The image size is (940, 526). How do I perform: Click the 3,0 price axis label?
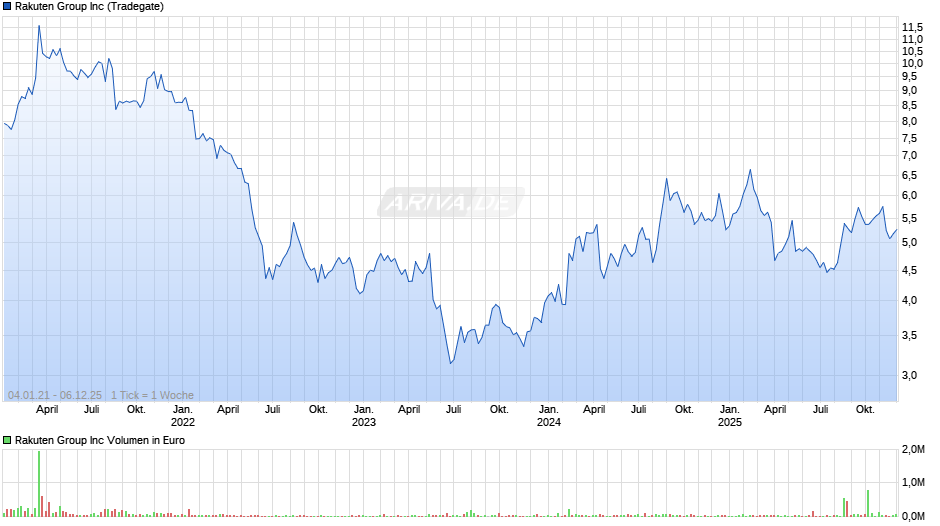coord(909,375)
